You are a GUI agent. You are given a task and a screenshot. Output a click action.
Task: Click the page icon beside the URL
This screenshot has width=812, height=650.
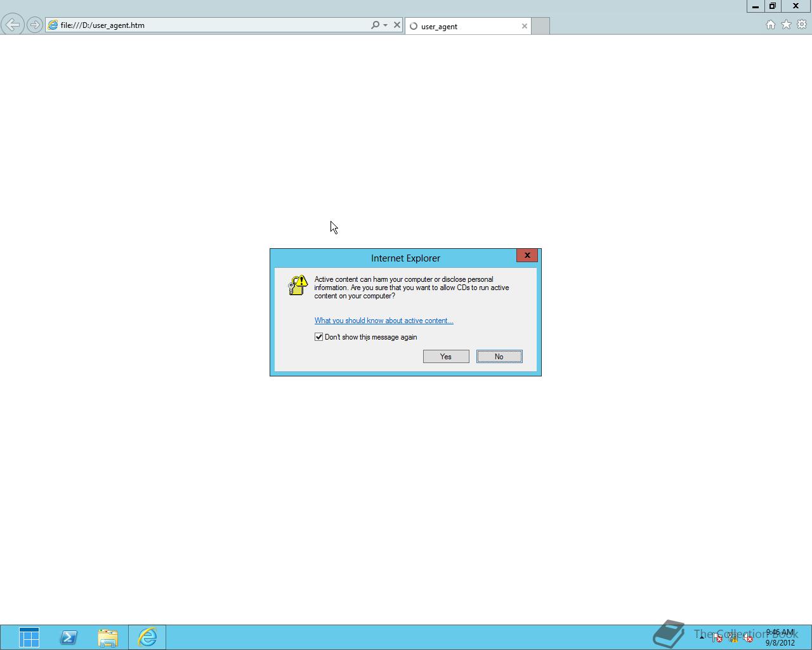(x=53, y=25)
